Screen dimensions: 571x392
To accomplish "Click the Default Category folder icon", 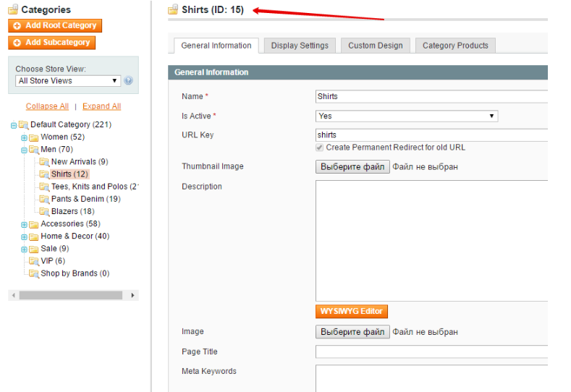I will (x=23, y=125).
